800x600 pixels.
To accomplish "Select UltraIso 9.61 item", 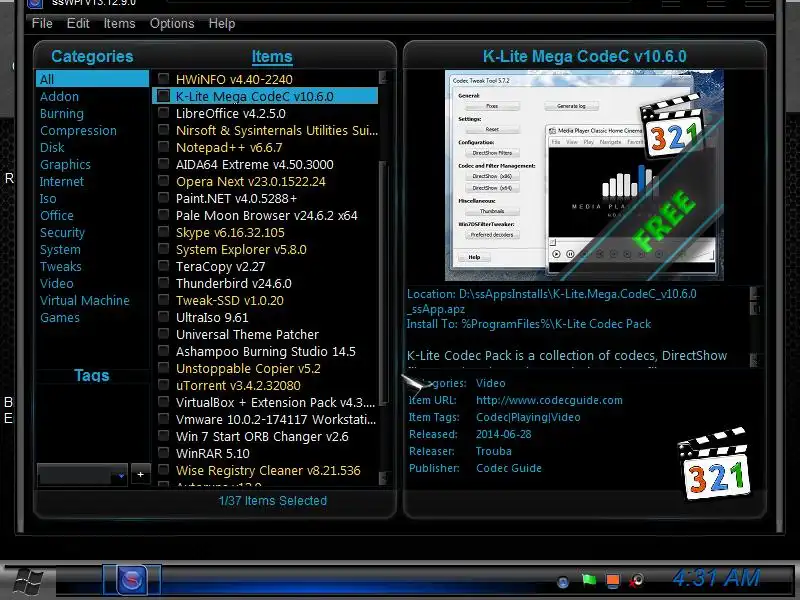I will click(x=212, y=317).
